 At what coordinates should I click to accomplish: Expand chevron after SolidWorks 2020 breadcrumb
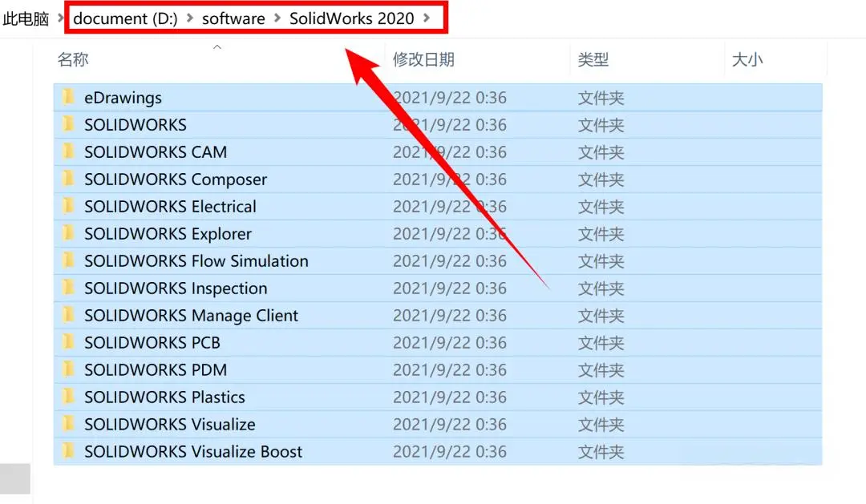427,18
